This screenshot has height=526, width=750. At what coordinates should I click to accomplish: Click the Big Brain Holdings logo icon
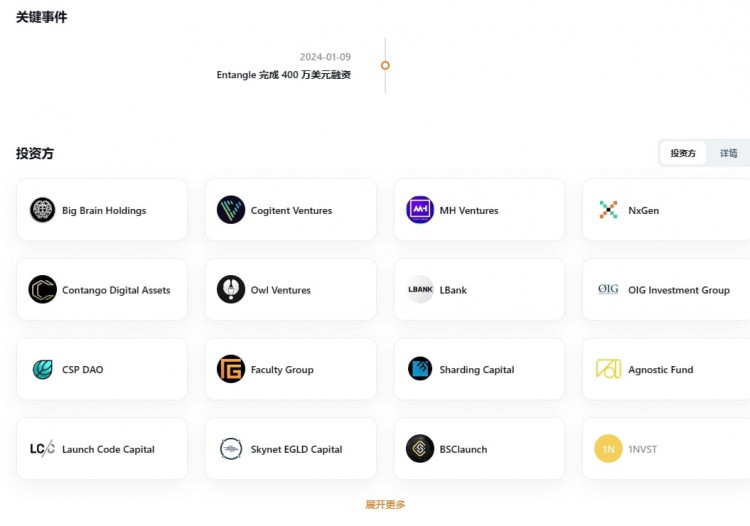tap(43, 210)
